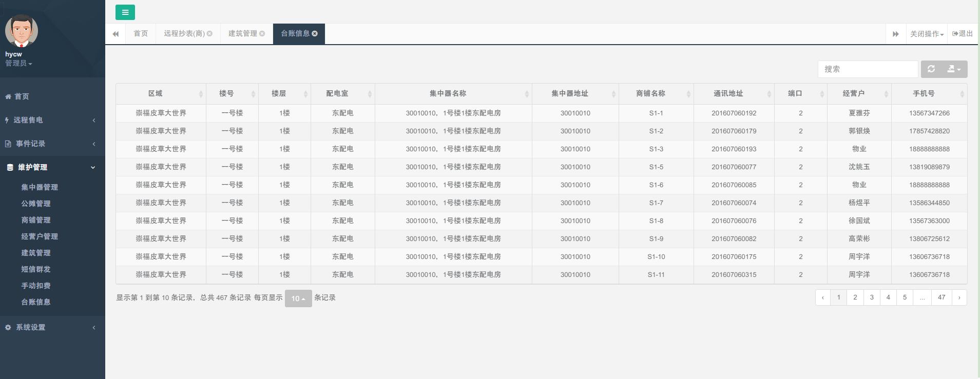Click the green hamburger menu toggle

click(125, 12)
